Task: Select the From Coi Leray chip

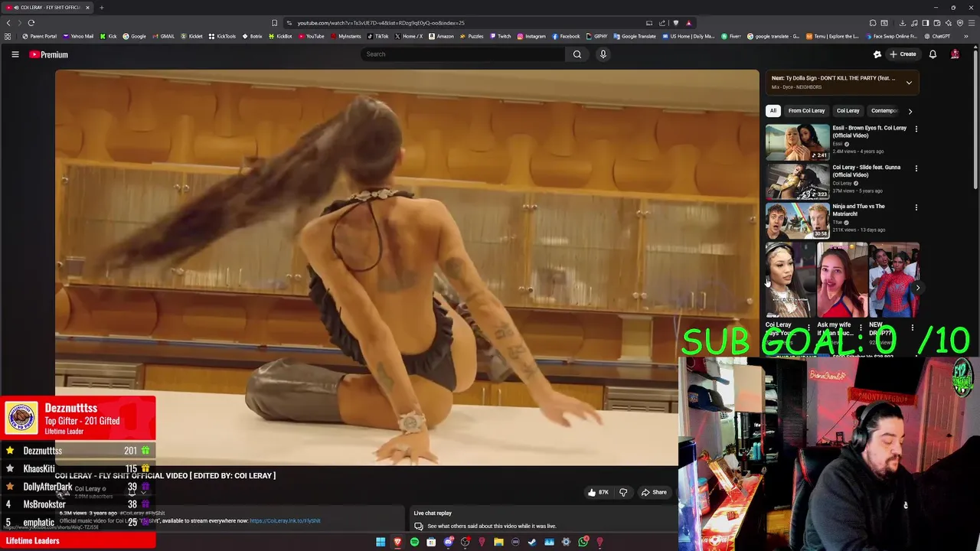Action: tap(806, 111)
